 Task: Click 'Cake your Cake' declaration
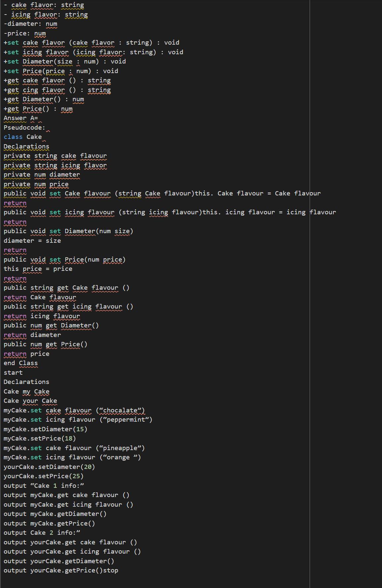[x=30, y=401]
